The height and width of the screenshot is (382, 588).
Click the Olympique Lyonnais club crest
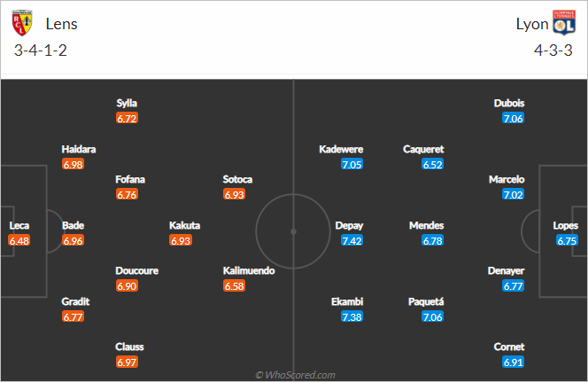pyautogui.click(x=563, y=23)
